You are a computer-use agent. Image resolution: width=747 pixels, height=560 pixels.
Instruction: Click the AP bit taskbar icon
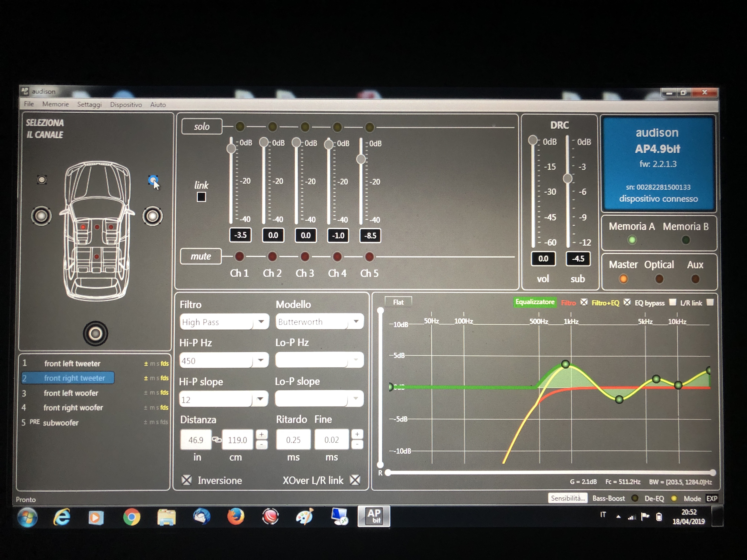point(374,516)
